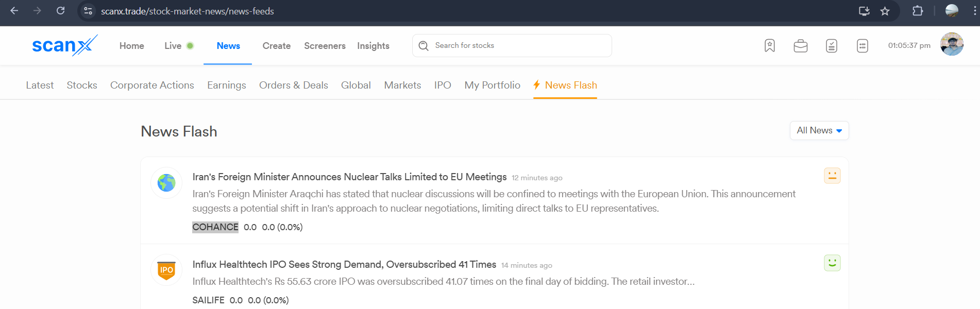
Task: Open the Chrome three-dot menu
Action: [975, 11]
